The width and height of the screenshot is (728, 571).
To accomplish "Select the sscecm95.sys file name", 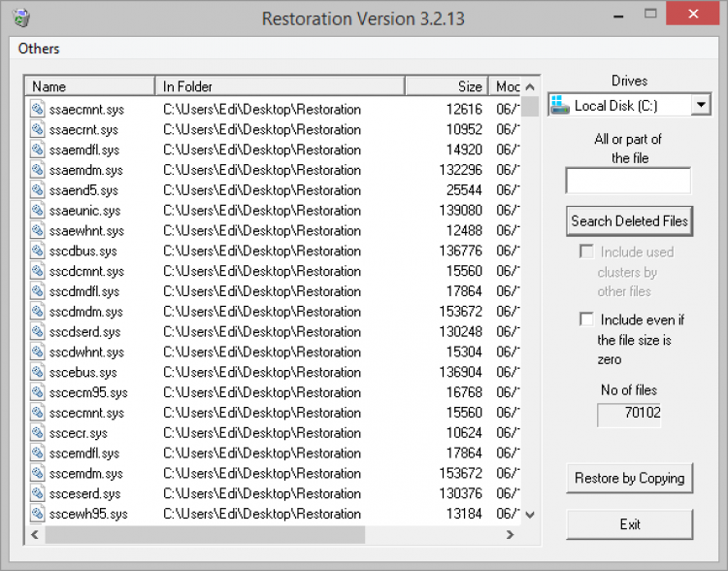I will tap(88, 393).
